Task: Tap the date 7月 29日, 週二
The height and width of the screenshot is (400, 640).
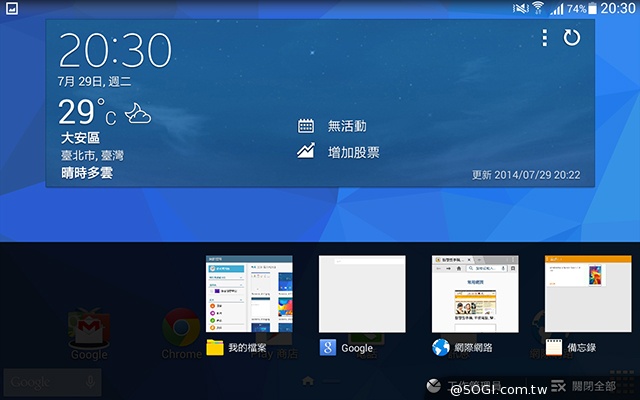Action: coord(94,82)
